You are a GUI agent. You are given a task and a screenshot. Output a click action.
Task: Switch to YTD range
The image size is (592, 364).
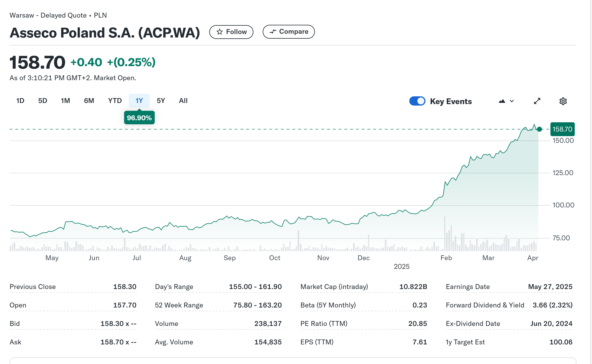click(115, 101)
